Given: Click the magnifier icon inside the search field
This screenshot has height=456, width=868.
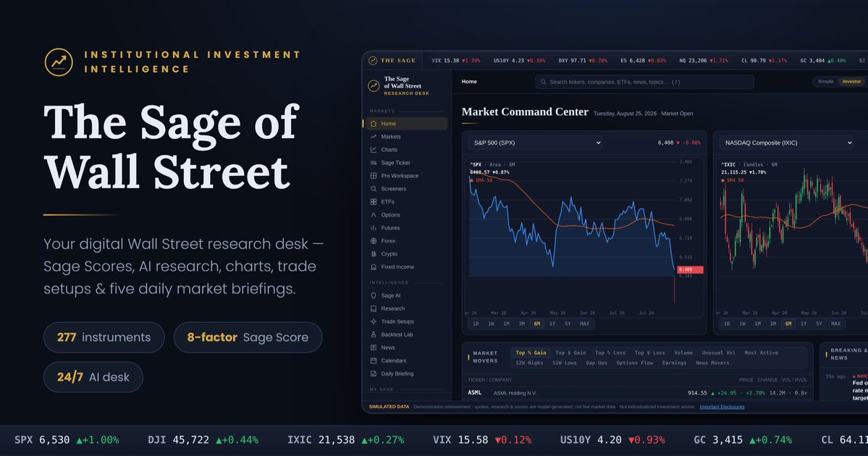Looking at the screenshot, I should click(x=543, y=82).
